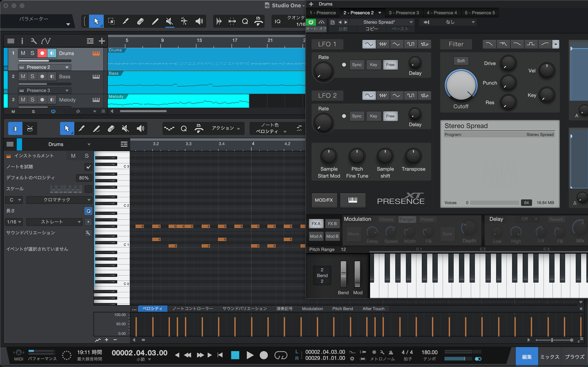Image resolution: width=588 pixels, height=367 pixels.
Task: Click the Listen speaker tool in editor toolbar
Action: (140, 128)
